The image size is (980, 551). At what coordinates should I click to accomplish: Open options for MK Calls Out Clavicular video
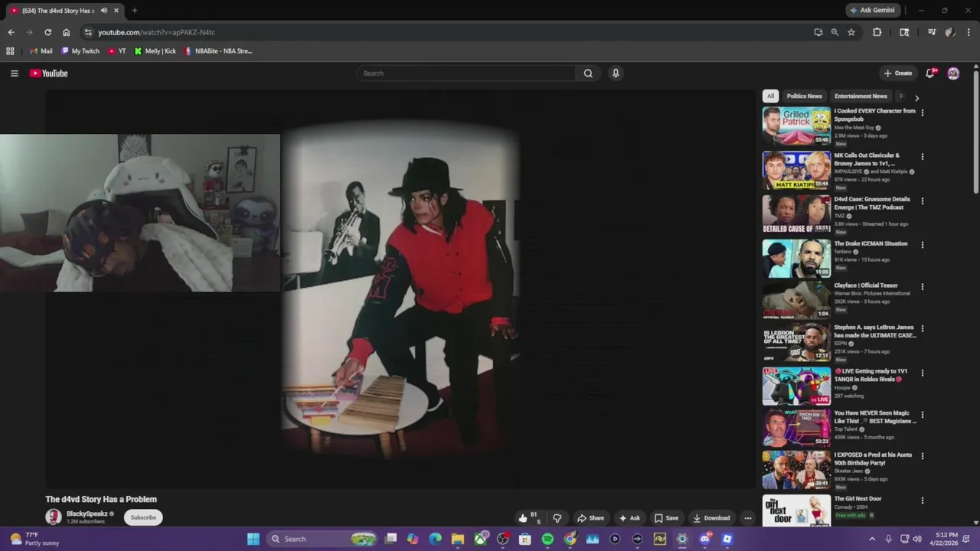click(x=922, y=157)
